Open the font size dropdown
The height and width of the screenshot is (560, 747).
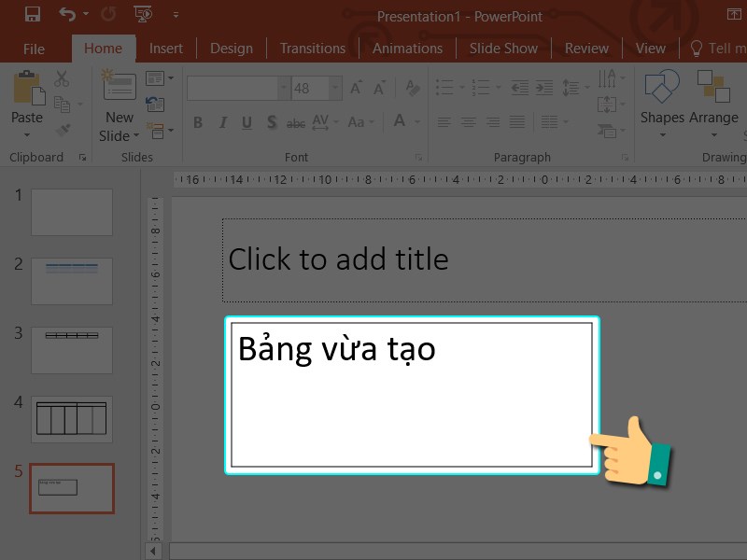334,88
